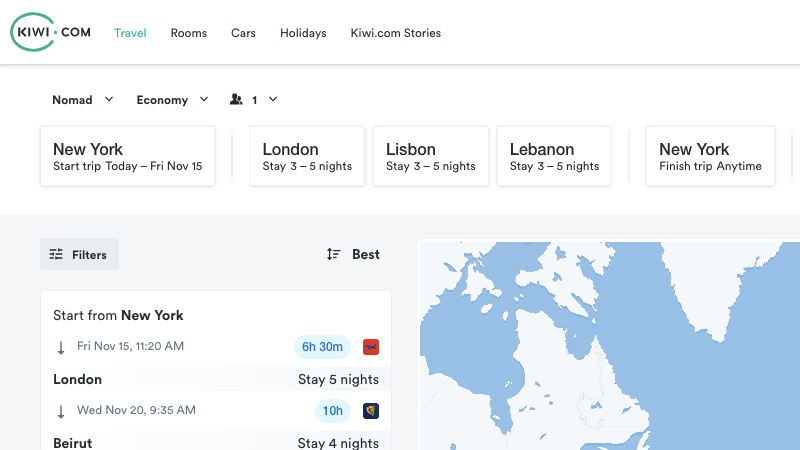This screenshot has height=450, width=800.
Task: Edit the New York finish trip card
Action: [x=710, y=156]
